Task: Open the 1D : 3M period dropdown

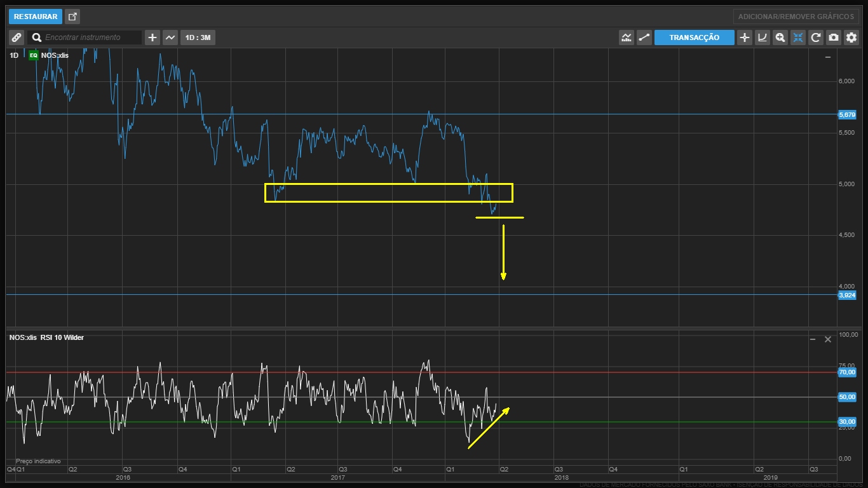Action: click(x=198, y=37)
